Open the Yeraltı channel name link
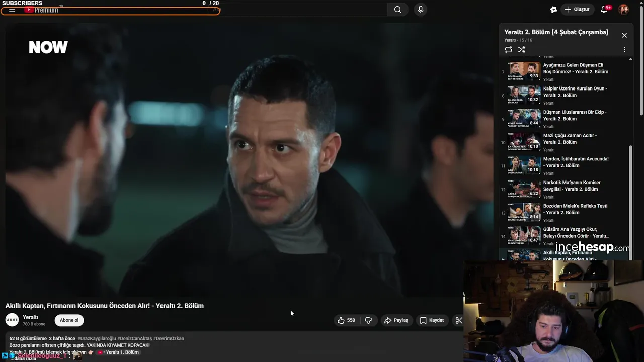 (30, 317)
